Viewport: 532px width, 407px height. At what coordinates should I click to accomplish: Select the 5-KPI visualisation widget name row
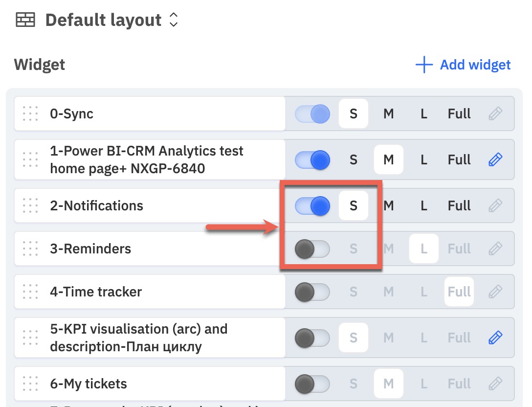pos(150,338)
